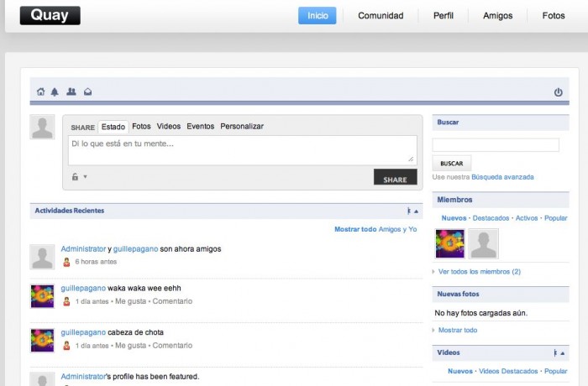Open the privacy lock dropdown in share box
Image resolution: width=588 pixels, height=386 pixels.
(x=79, y=176)
